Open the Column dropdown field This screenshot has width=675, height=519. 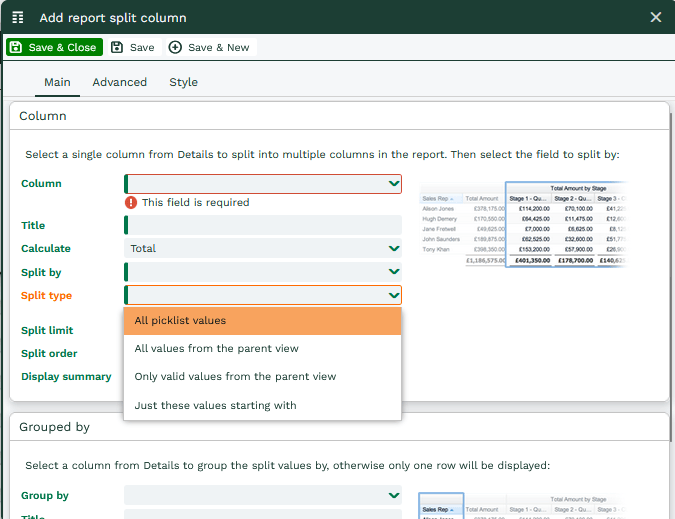tap(263, 184)
